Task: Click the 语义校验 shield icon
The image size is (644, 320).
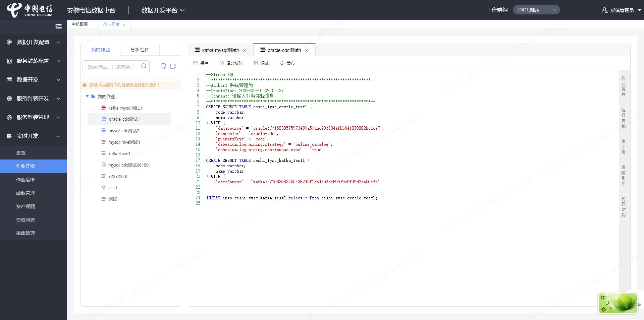Action: pyautogui.click(x=222, y=63)
